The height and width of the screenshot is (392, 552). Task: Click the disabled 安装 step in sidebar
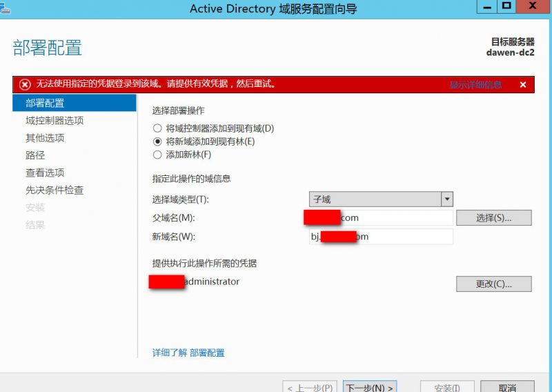click(x=35, y=207)
